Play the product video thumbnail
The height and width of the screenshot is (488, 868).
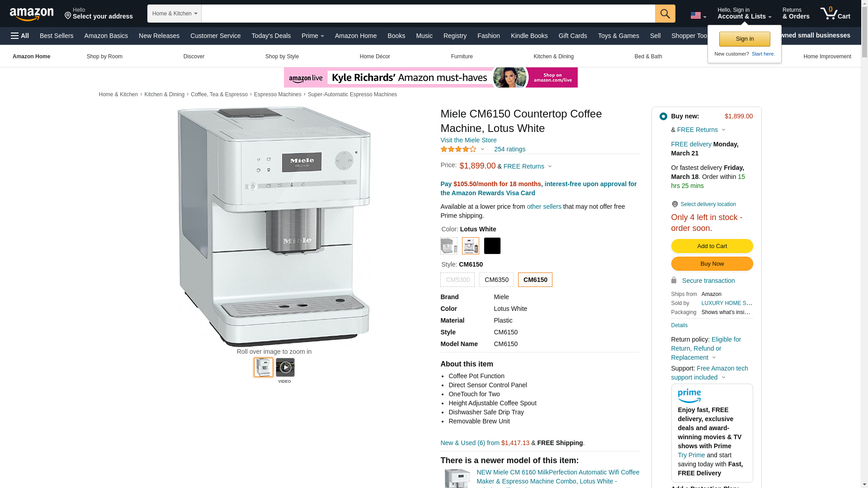pos(285,367)
